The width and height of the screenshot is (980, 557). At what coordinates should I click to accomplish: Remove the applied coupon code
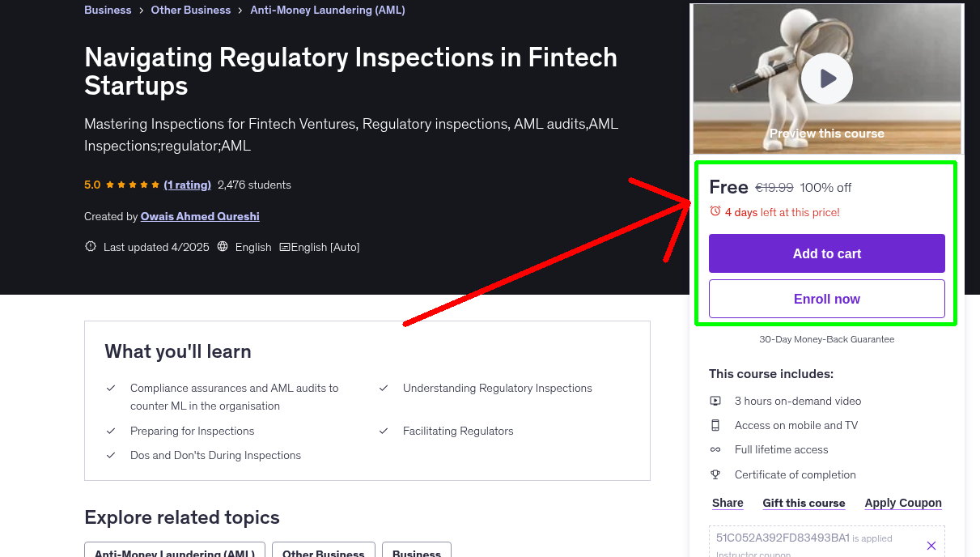[x=931, y=546]
